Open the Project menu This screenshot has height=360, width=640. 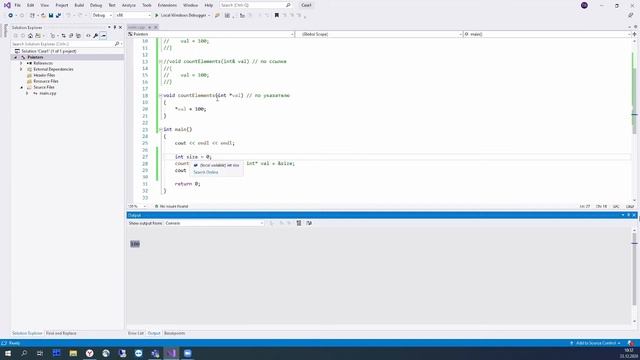pos(62,5)
